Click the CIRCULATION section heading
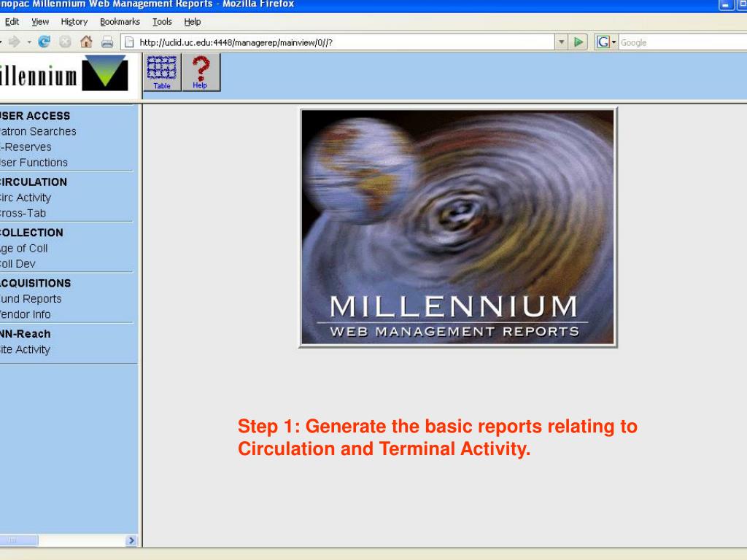 click(34, 182)
